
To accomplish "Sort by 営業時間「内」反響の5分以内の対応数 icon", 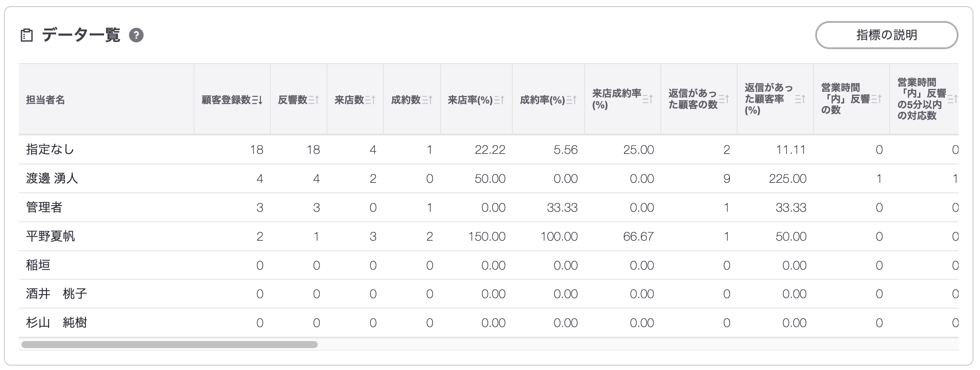I will pos(952,100).
